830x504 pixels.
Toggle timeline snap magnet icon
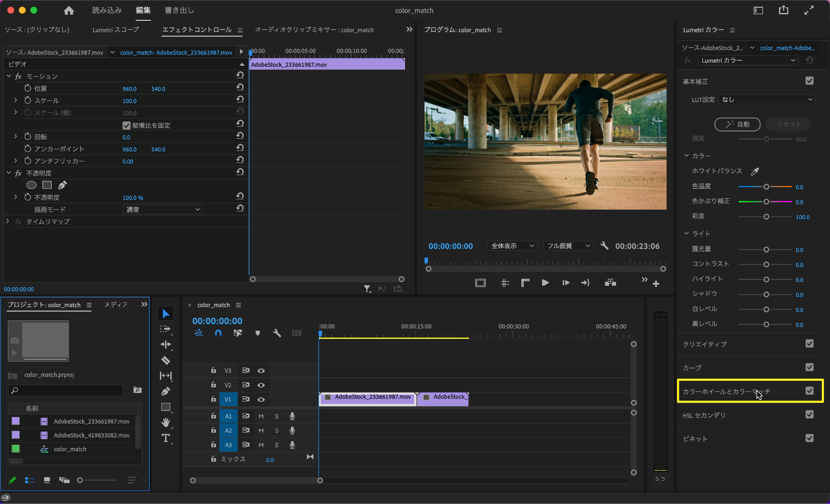(x=218, y=333)
